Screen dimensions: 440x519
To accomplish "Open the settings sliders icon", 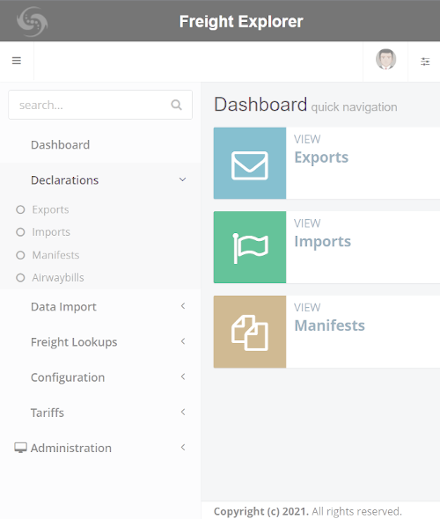I will click(x=425, y=62).
